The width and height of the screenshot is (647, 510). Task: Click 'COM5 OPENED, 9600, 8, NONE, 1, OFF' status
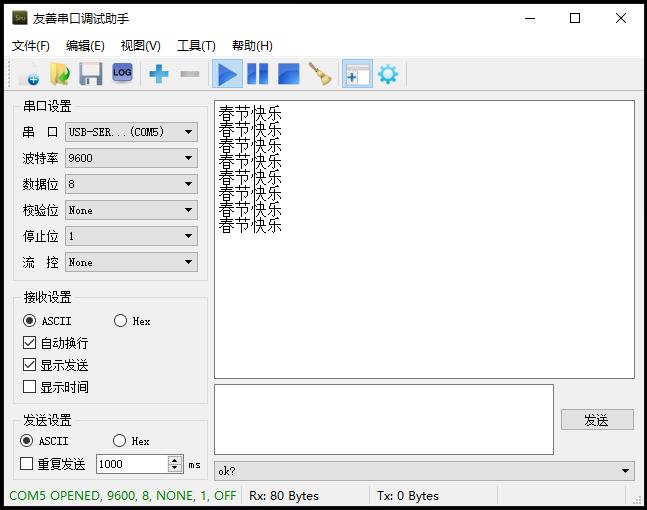[x=123, y=496]
